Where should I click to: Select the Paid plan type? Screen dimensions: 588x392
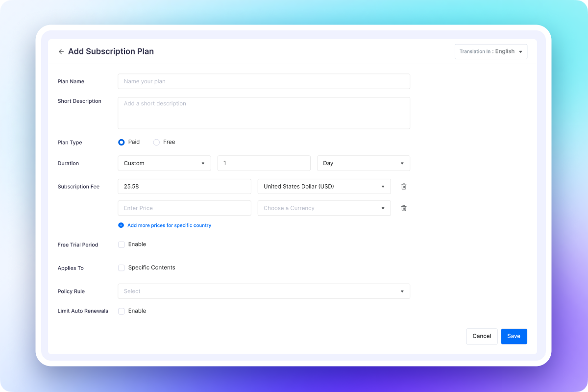[122, 142]
